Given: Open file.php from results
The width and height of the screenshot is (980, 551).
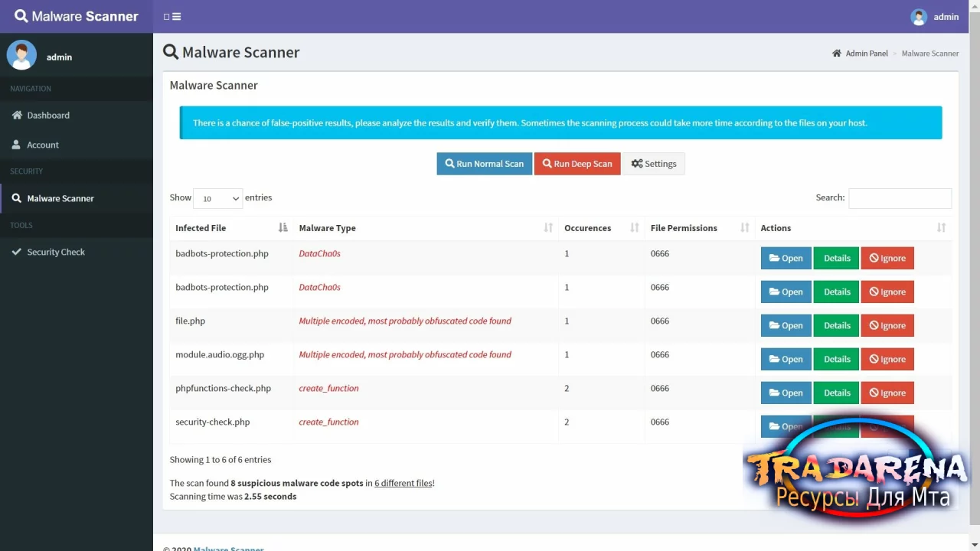Looking at the screenshot, I should tap(786, 325).
